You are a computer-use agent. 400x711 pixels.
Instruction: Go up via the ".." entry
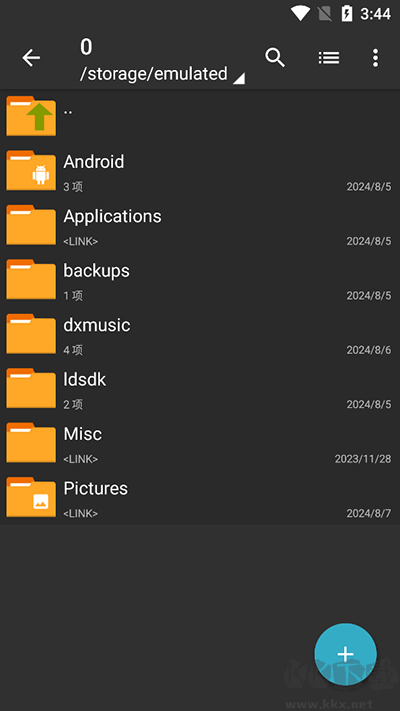point(200,116)
